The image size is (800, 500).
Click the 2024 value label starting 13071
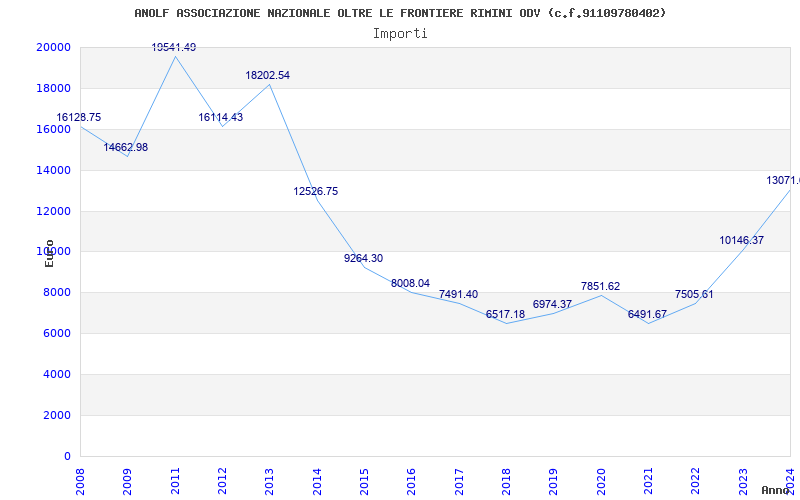[x=783, y=180]
